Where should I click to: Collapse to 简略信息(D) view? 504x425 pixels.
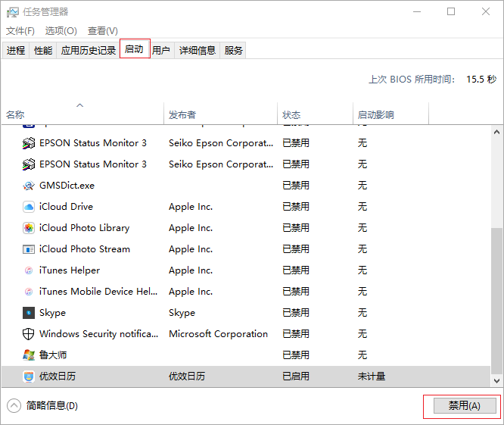pos(42,406)
